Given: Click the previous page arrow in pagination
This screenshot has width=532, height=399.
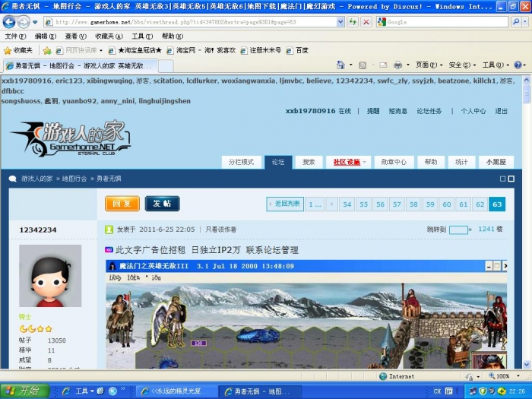Looking at the screenshot, I should (331, 204).
